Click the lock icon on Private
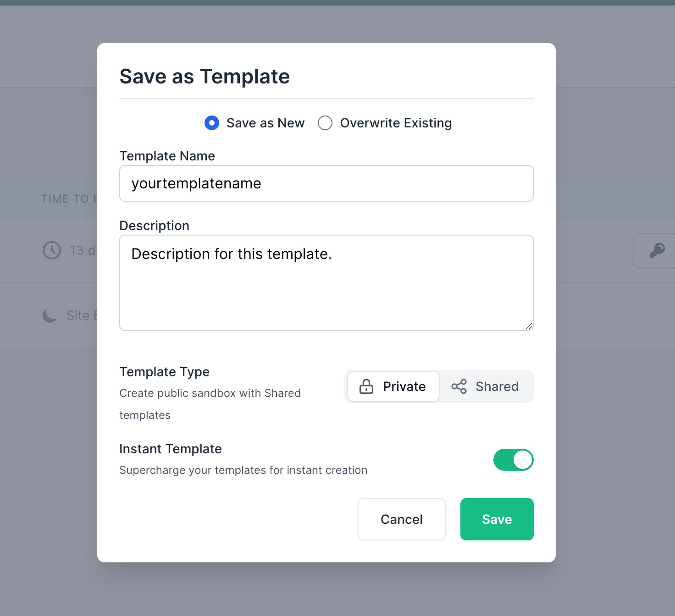Viewport: 675px width, 616px height. point(366,386)
